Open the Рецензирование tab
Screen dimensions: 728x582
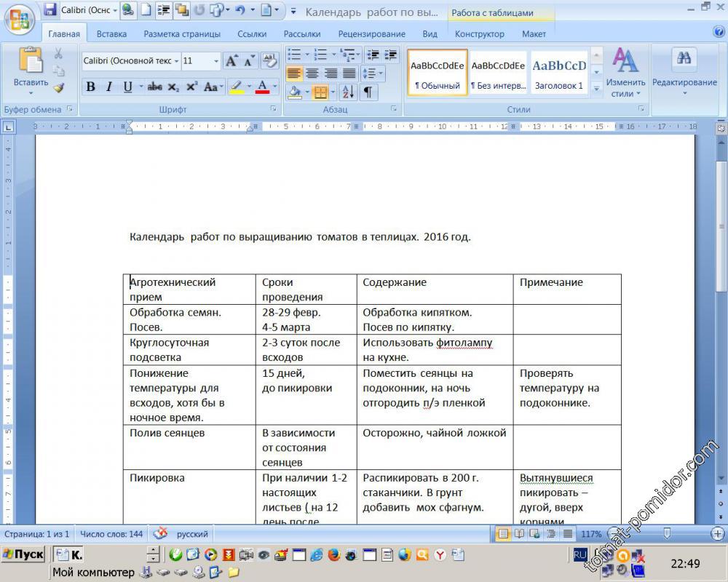(372, 34)
